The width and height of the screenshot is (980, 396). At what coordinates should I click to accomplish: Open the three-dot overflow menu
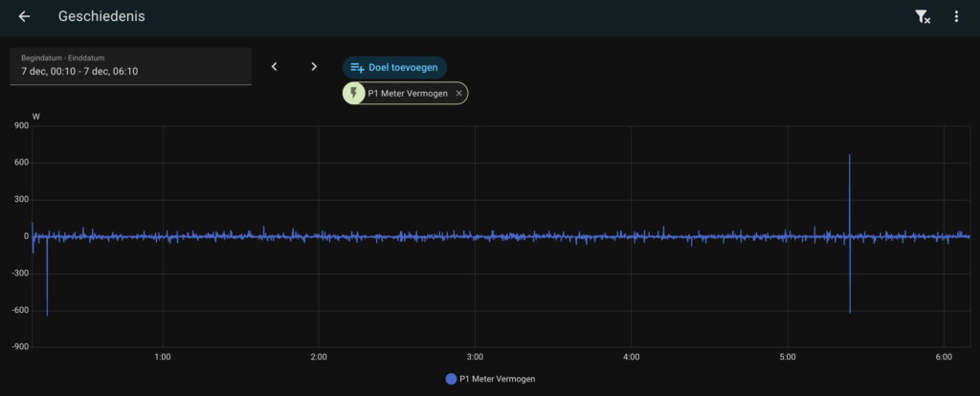(x=956, y=16)
